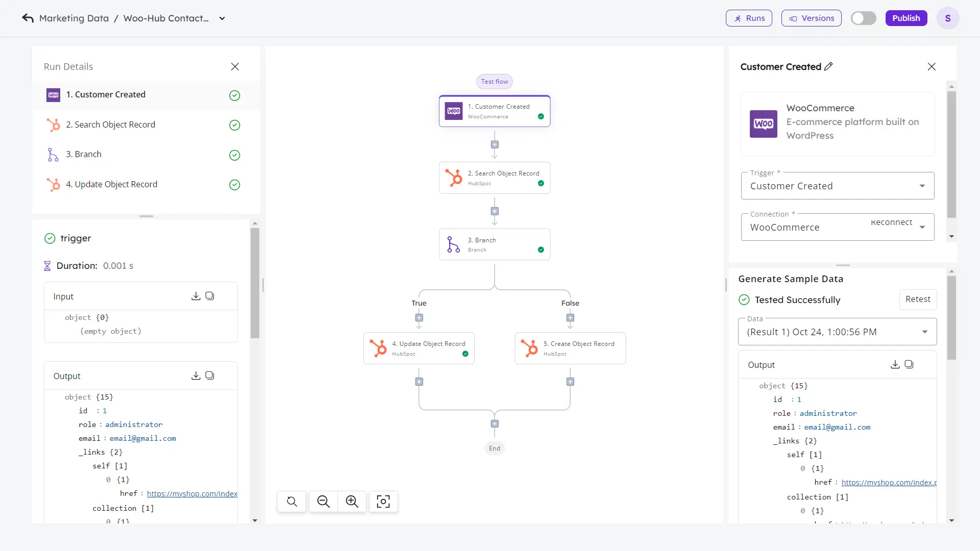This screenshot has height=551, width=980.
Task: Click the Publish button
Action: pyautogui.click(x=905, y=18)
